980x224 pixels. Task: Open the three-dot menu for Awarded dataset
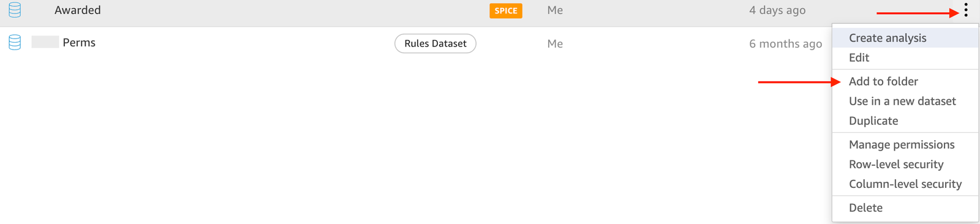[x=966, y=10]
